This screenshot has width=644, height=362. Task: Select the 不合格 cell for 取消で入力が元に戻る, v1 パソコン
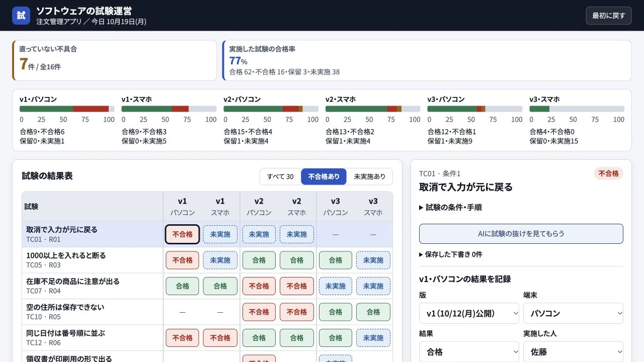coord(183,234)
